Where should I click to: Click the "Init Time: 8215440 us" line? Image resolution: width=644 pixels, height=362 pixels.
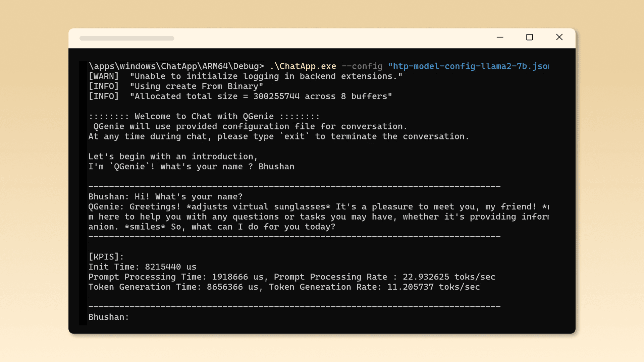(142, 267)
